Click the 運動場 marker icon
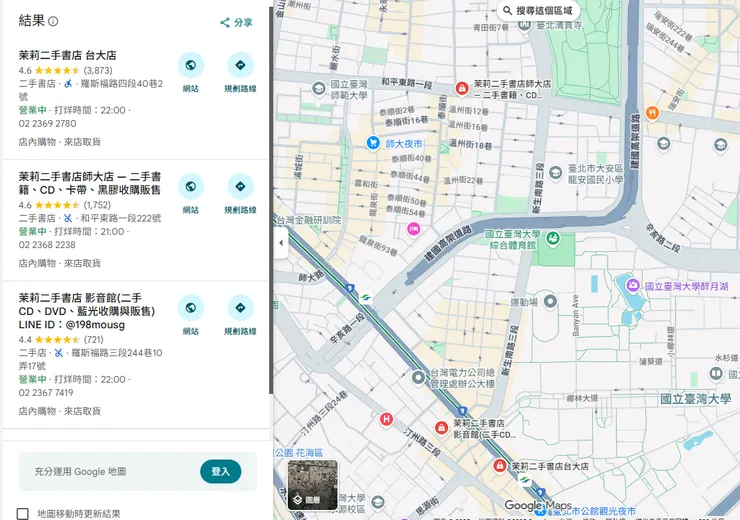 550,301
